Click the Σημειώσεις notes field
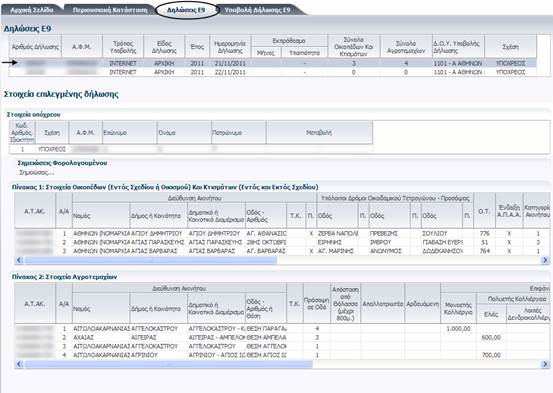Image resolution: width=553 pixels, height=393 pixels. click(x=37, y=173)
